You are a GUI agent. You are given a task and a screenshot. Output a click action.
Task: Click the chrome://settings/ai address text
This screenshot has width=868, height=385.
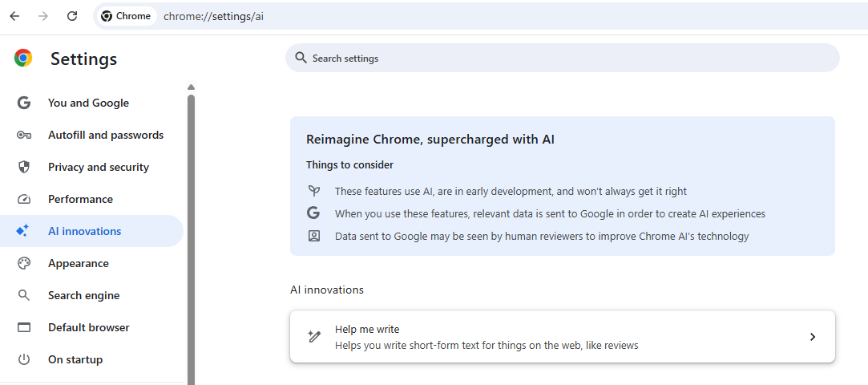(x=214, y=16)
